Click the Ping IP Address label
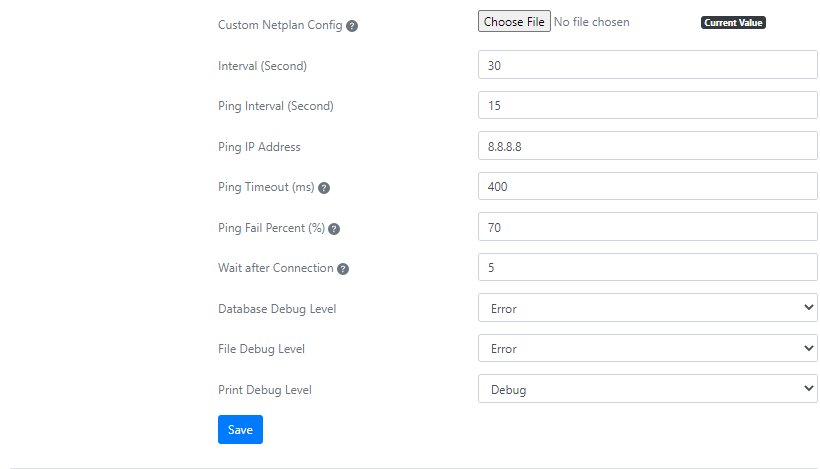The width and height of the screenshot is (820, 469). point(259,147)
